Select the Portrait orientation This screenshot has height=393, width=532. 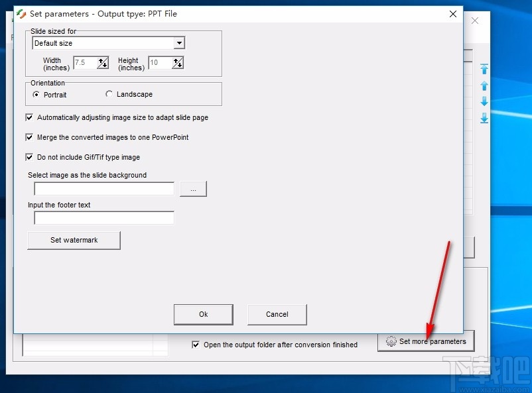point(38,94)
